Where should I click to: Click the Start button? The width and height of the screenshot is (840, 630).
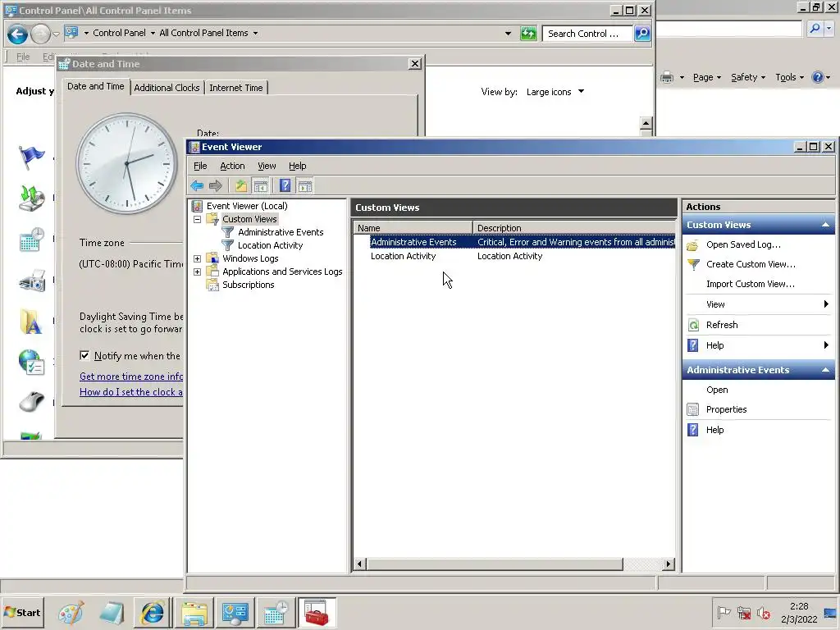click(22, 613)
